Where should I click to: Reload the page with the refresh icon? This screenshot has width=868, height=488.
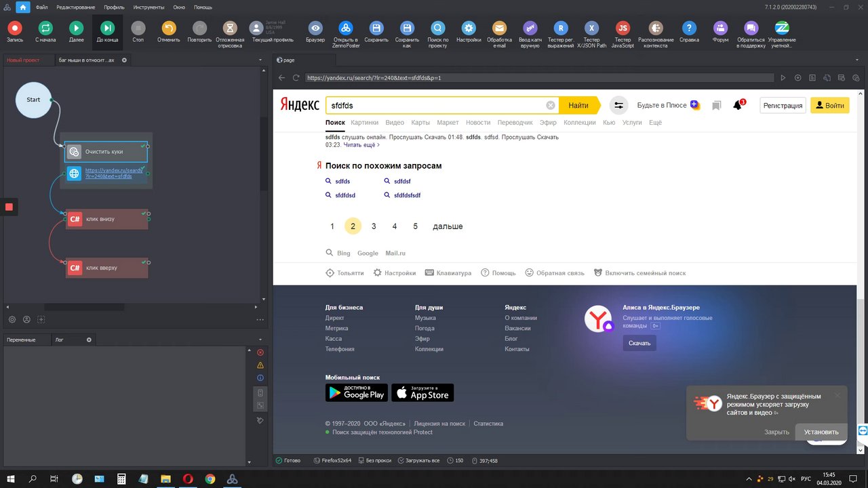click(296, 78)
